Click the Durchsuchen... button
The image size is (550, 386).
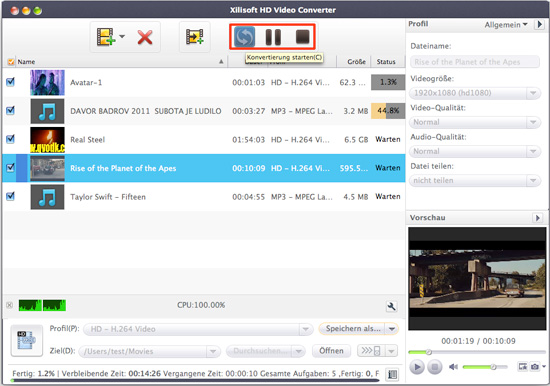point(265,351)
